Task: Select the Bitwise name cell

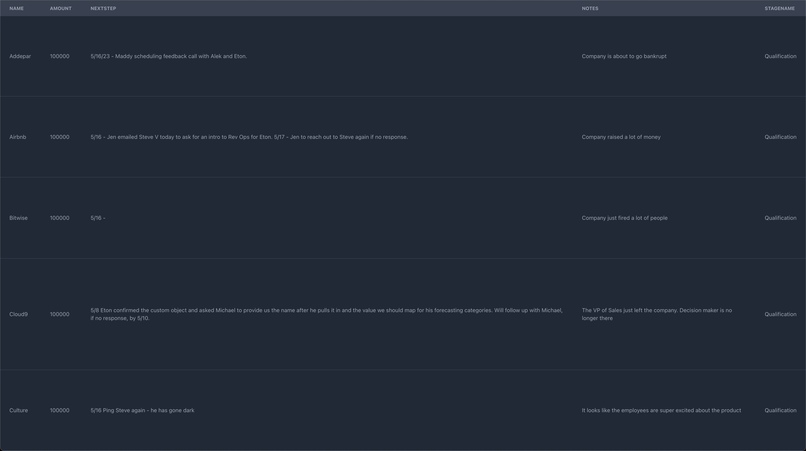Action: 19,218
